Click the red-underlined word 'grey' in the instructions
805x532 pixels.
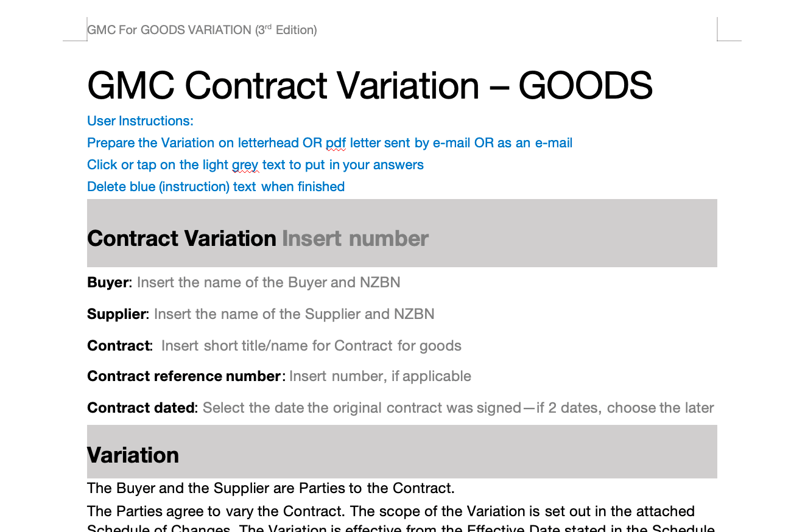(245, 166)
